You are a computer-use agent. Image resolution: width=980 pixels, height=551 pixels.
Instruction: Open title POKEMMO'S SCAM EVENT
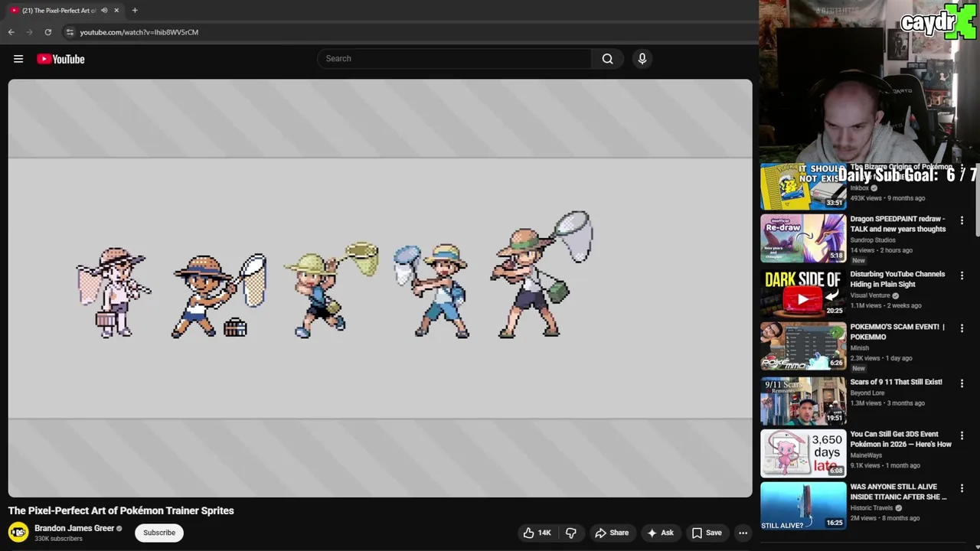tap(898, 331)
